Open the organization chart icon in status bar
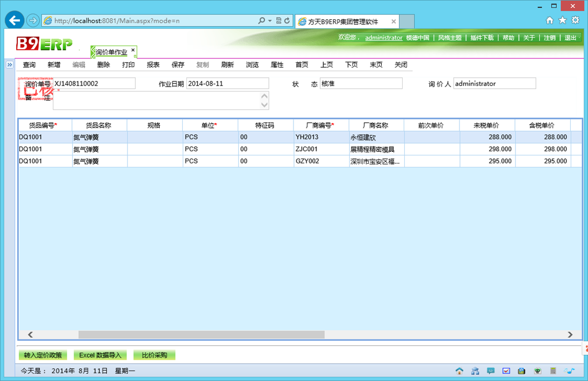The width and height of the screenshot is (588, 381). coord(475,371)
